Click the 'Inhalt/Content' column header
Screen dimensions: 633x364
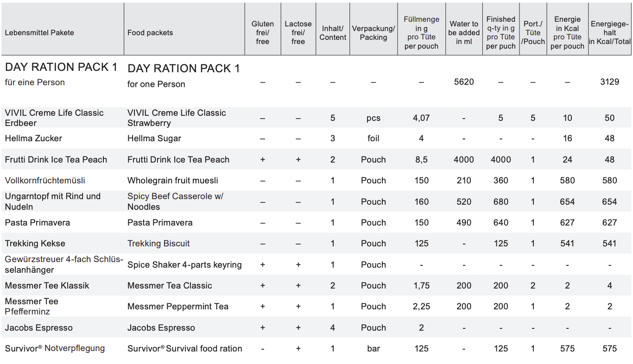tap(333, 33)
